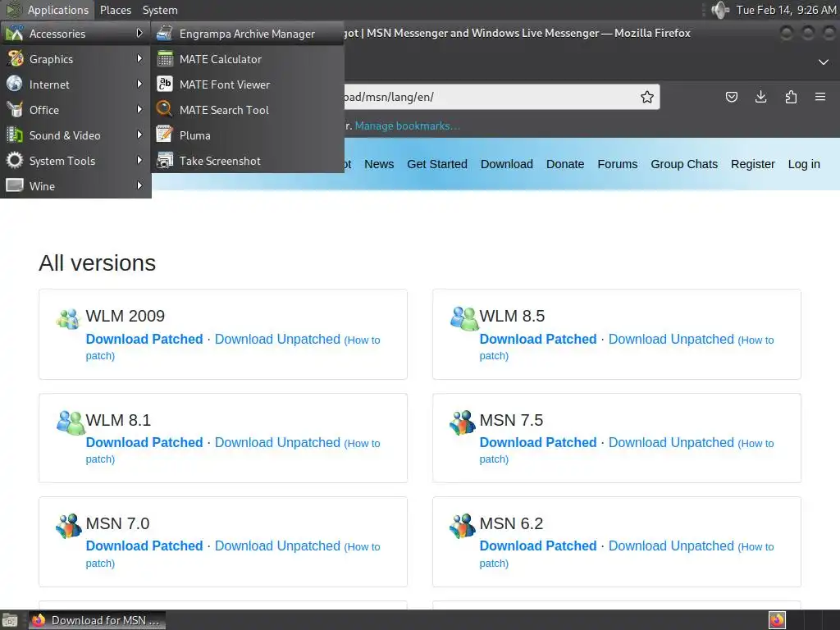Click the Internet globe icon
Image resolution: width=840 pixels, height=630 pixels.
pyautogui.click(x=15, y=84)
